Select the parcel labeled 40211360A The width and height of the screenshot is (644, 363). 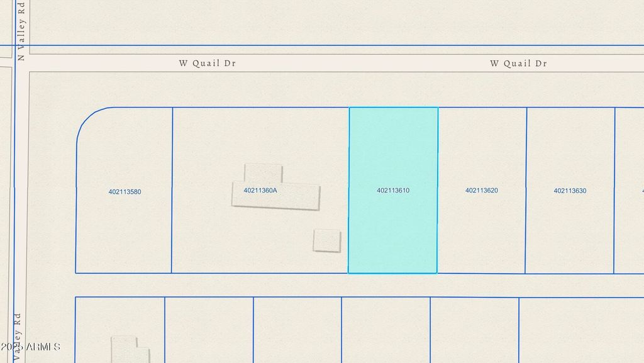pyautogui.click(x=260, y=190)
